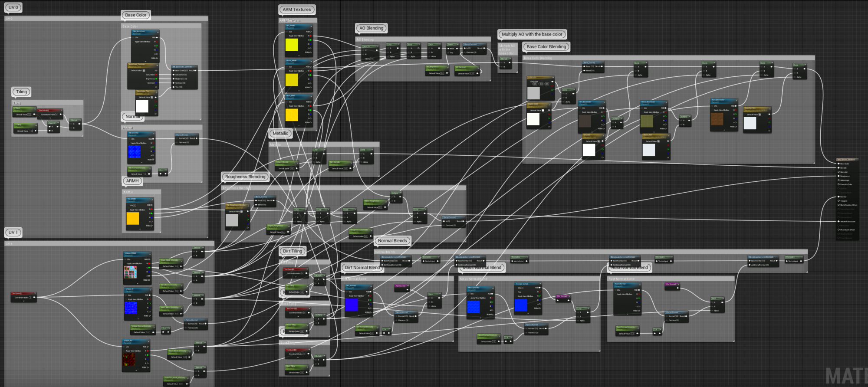Select the Anisotropy pin on the output node
868x387 pixels.
(x=838, y=180)
